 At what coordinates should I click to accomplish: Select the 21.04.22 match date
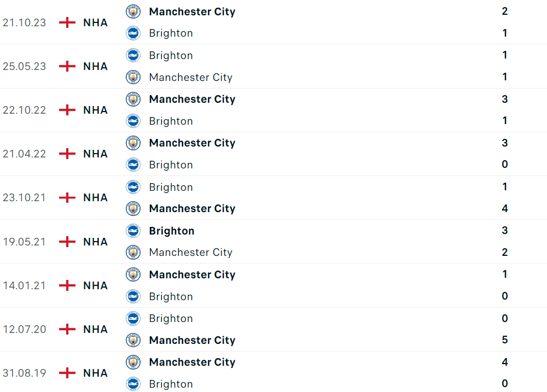pyautogui.click(x=24, y=154)
